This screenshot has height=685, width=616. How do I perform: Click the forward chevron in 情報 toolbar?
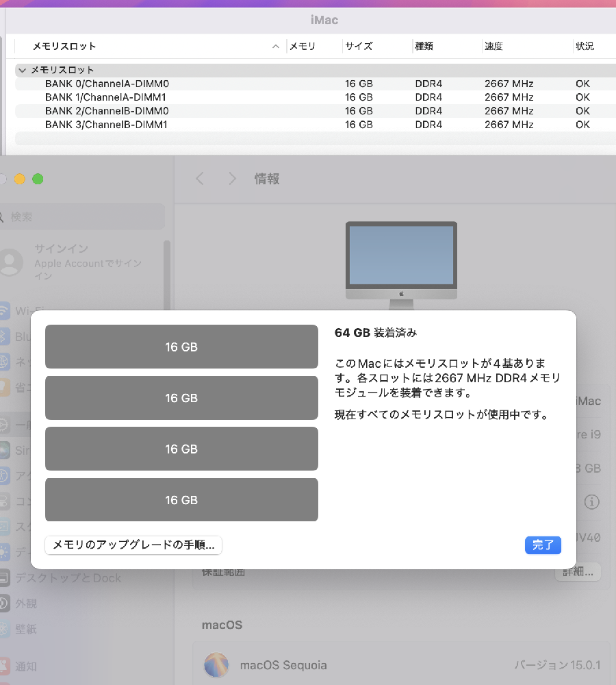pyautogui.click(x=232, y=178)
